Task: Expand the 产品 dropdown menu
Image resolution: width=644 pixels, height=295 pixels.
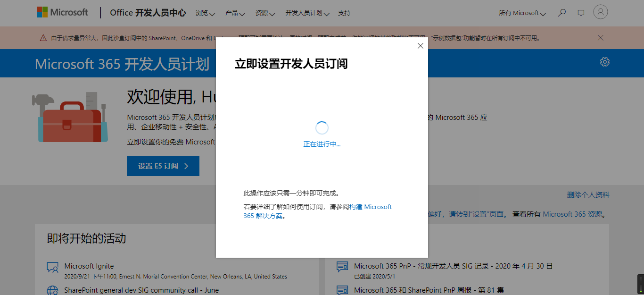Action: click(235, 13)
